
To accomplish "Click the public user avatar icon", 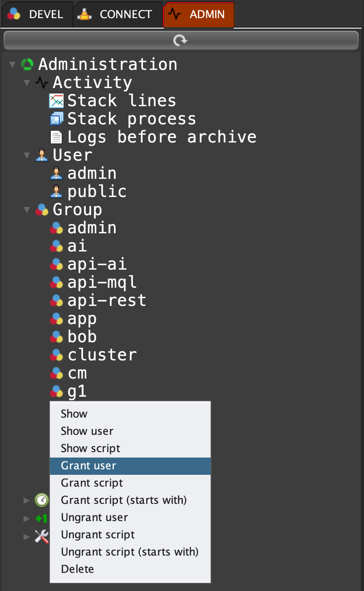I will coord(56,192).
